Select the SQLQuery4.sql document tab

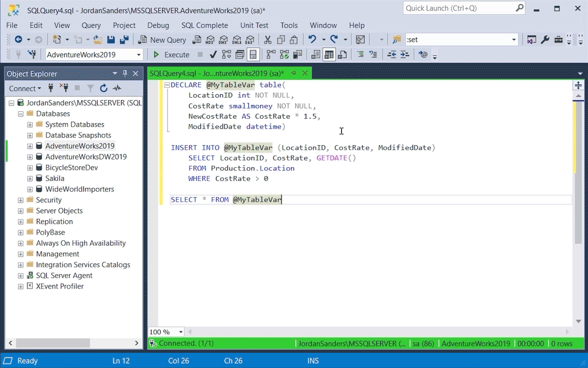[216, 74]
